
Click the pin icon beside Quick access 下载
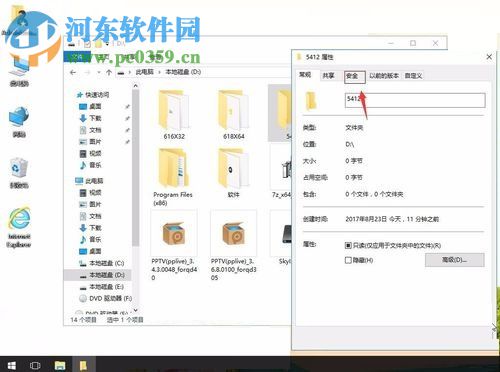pos(127,118)
